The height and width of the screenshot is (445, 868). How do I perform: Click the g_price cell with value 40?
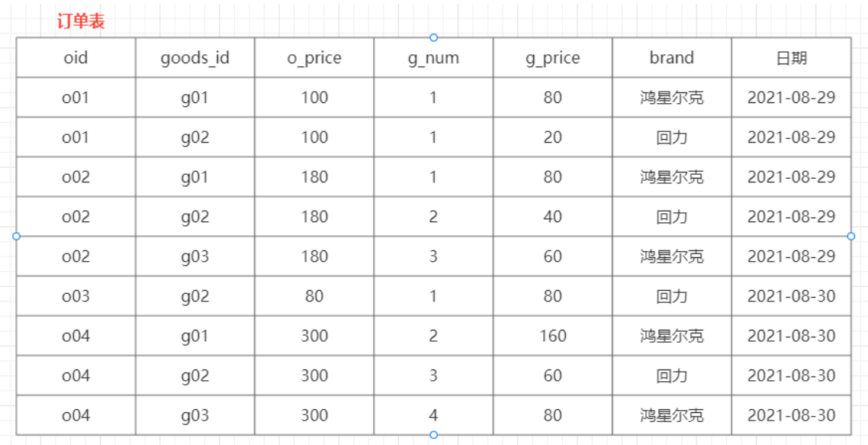coord(552,216)
